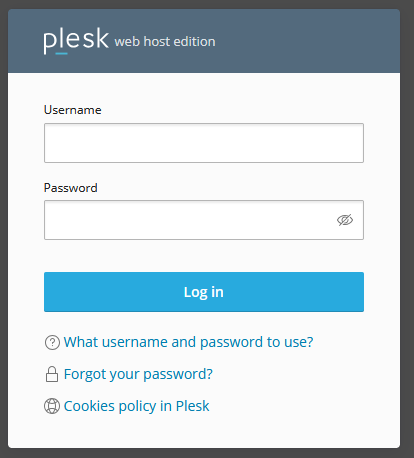
Task: Click the empty gap above the Log in button
Action: pyautogui.click(x=204, y=256)
